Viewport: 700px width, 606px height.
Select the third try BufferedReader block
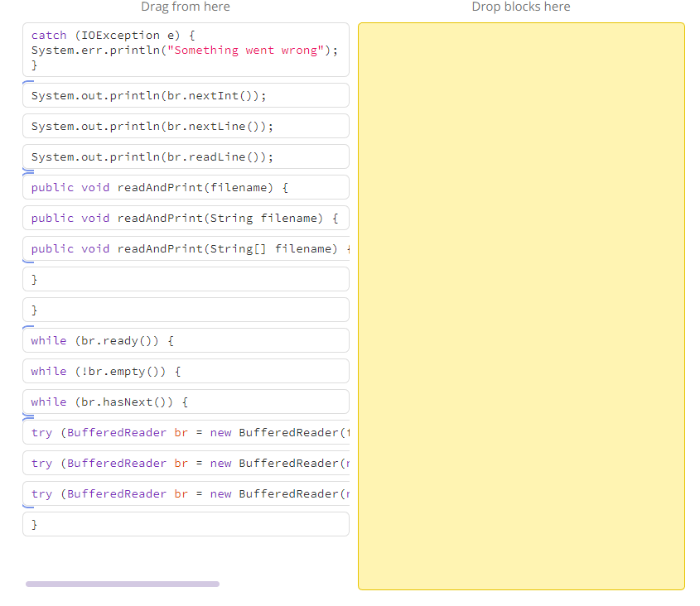coord(185,493)
